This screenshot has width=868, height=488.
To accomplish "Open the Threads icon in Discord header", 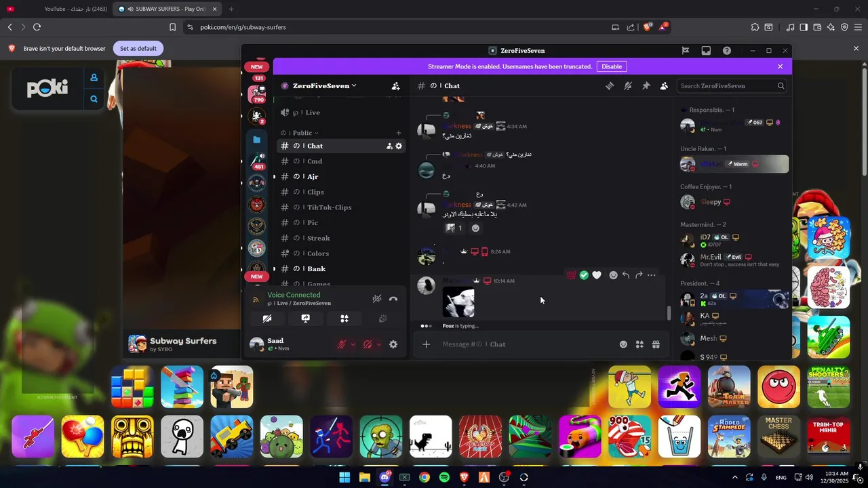I will tap(610, 86).
